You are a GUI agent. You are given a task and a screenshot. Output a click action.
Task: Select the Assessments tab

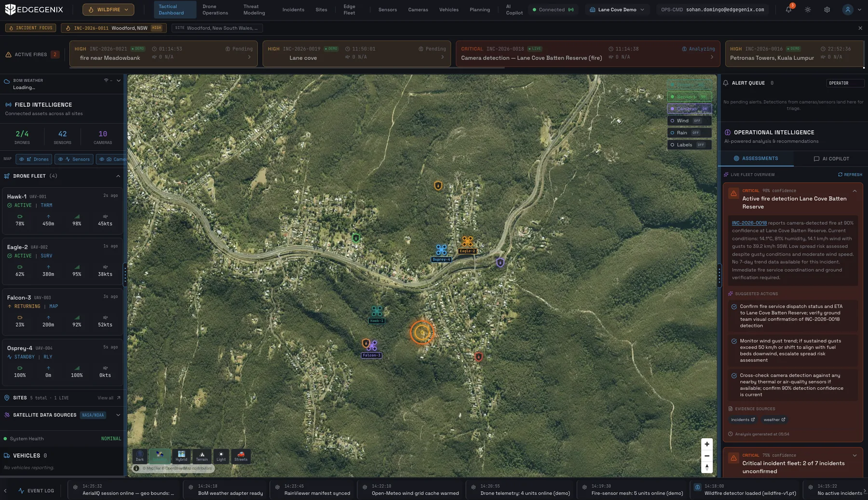click(756, 159)
